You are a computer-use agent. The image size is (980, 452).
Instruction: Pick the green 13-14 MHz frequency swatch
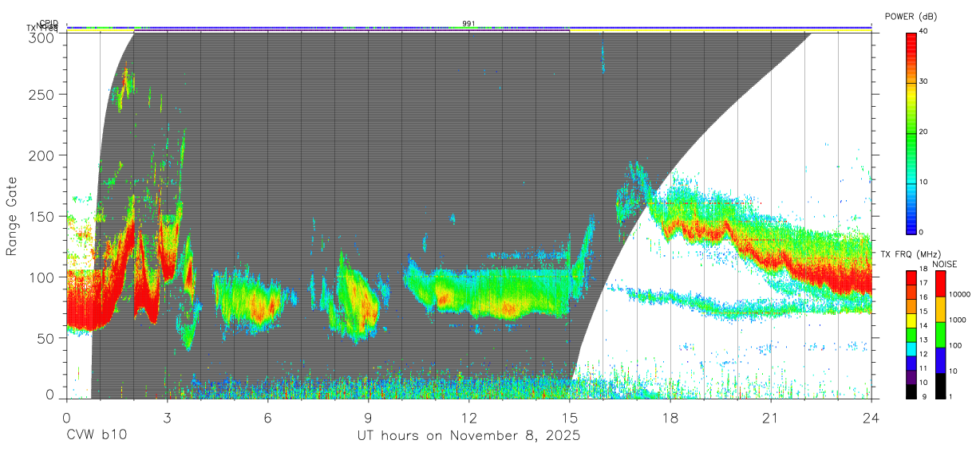911,335
